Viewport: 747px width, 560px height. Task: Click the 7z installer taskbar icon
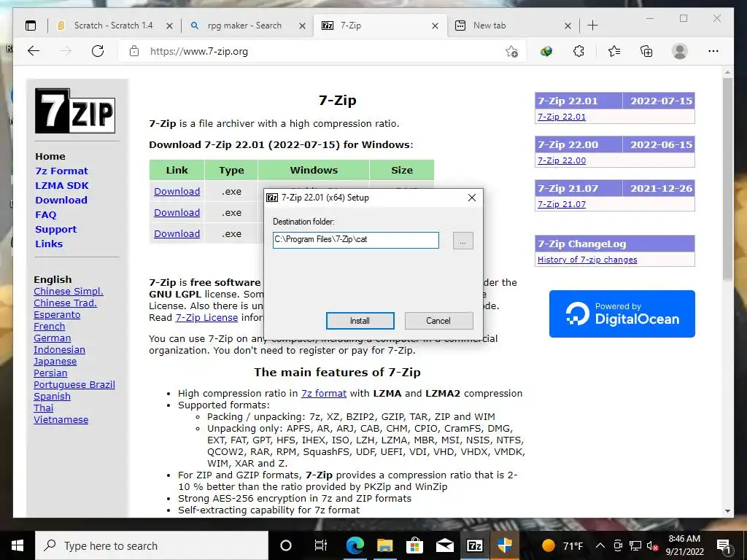tap(474, 545)
